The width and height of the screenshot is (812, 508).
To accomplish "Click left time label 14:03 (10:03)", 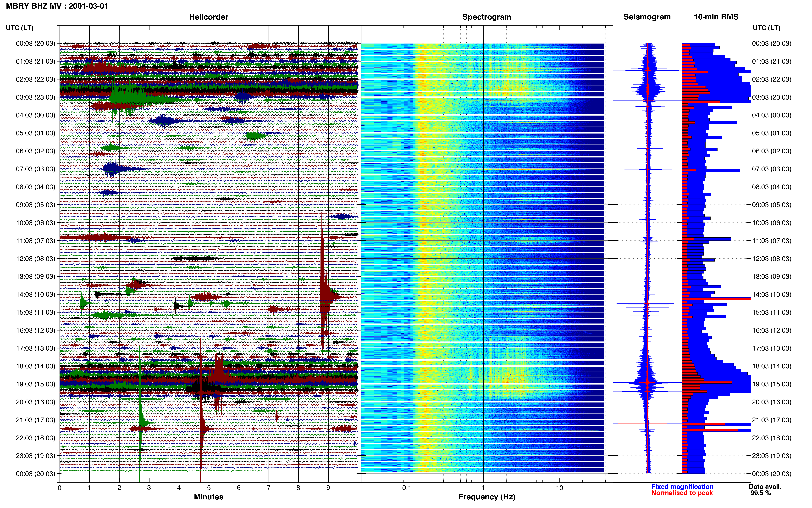I will (35, 294).
